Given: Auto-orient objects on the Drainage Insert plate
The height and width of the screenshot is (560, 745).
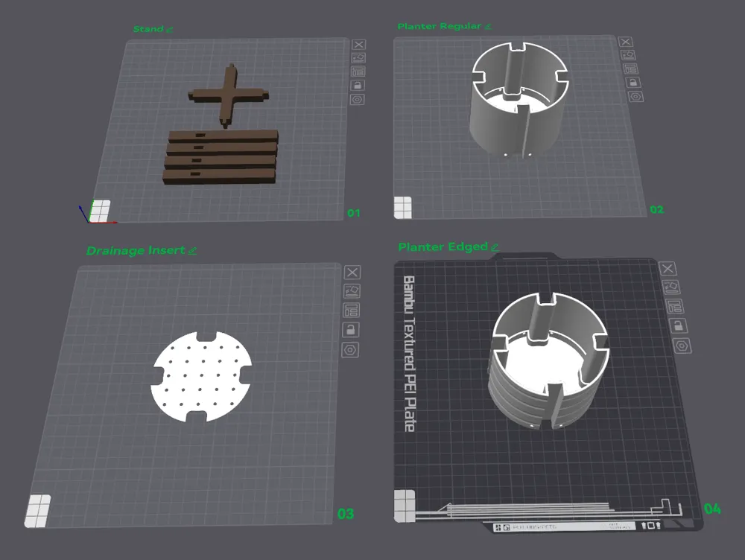Looking at the screenshot, I should pyautogui.click(x=352, y=290).
